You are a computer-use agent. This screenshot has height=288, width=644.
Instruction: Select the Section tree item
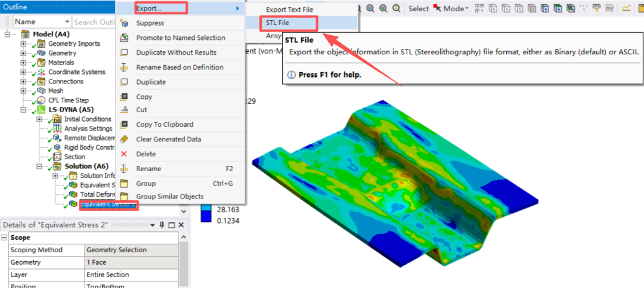pos(75,157)
